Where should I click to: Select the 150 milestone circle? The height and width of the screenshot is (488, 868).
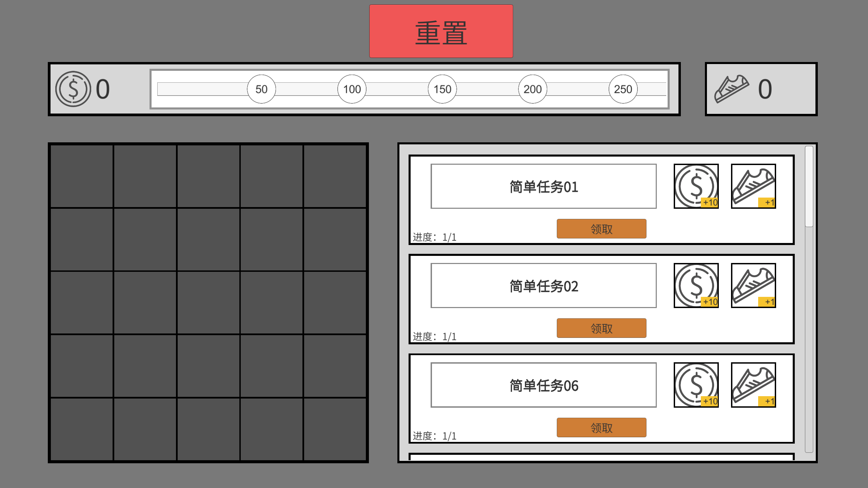(x=442, y=89)
